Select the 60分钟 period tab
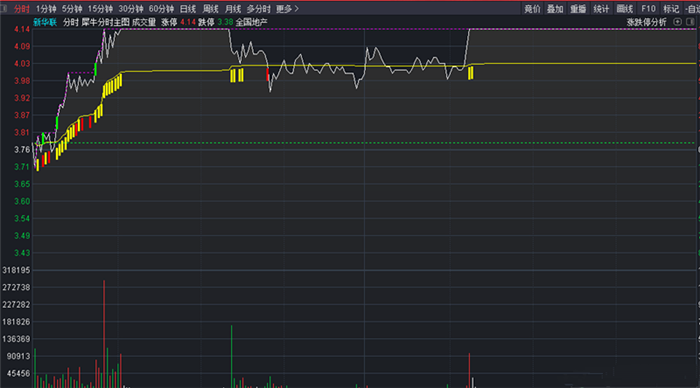The height and width of the screenshot is (388, 700). [161, 9]
